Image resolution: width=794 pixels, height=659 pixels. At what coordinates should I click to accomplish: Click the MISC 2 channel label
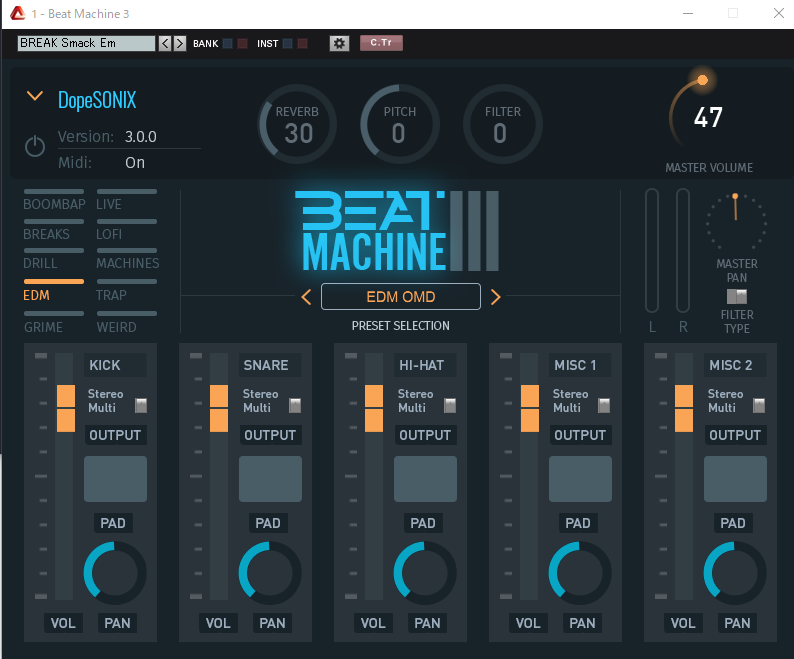tap(735, 365)
